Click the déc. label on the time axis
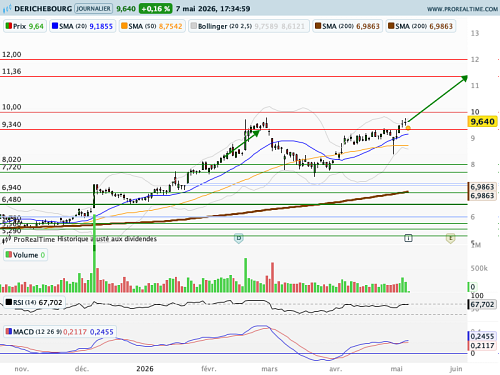The height and width of the screenshot is (375, 500). click(x=82, y=369)
